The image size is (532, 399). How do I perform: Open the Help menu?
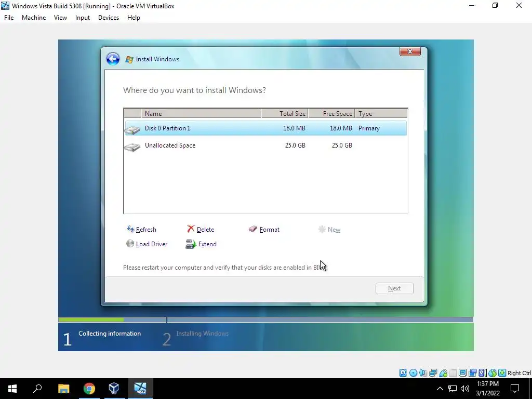pos(134,18)
